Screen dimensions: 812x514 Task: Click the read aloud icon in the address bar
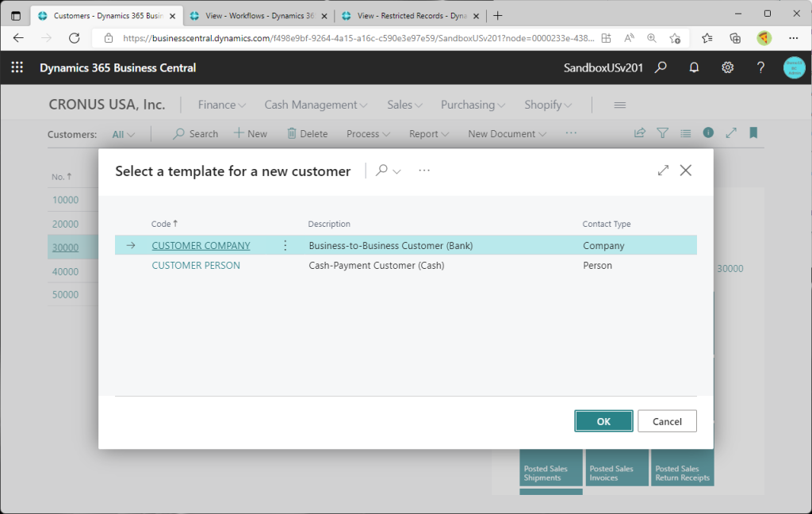629,38
